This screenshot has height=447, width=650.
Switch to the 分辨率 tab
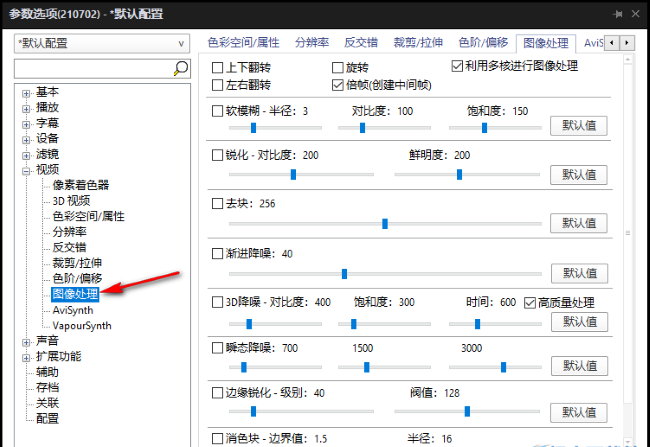tap(313, 43)
